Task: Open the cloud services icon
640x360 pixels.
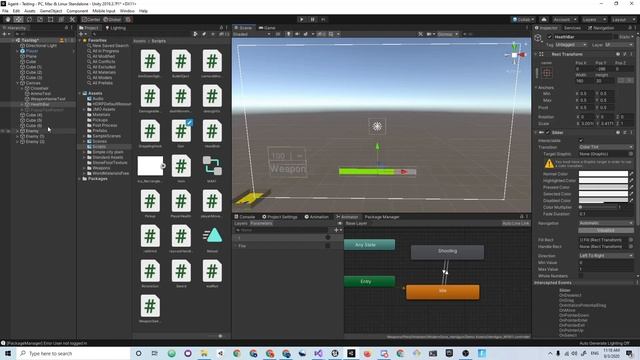Action: 544,19
